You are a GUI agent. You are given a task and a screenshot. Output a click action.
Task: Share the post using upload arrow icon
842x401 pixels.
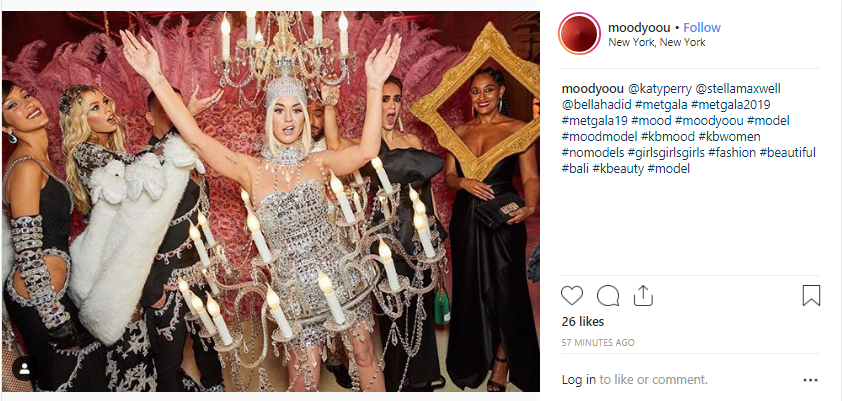(643, 295)
